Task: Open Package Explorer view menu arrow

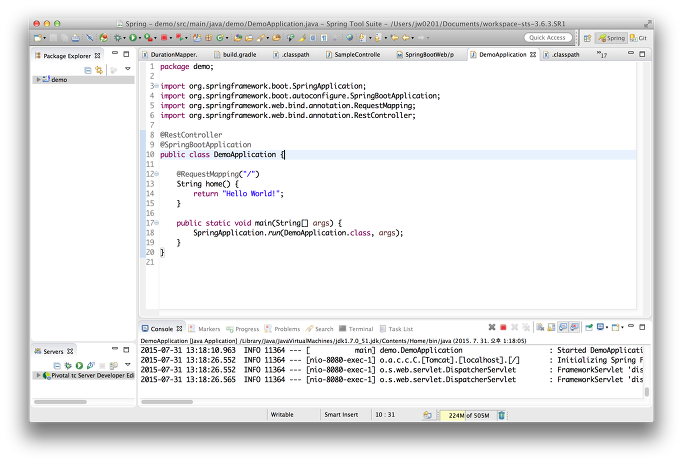Action: click(128, 69)
